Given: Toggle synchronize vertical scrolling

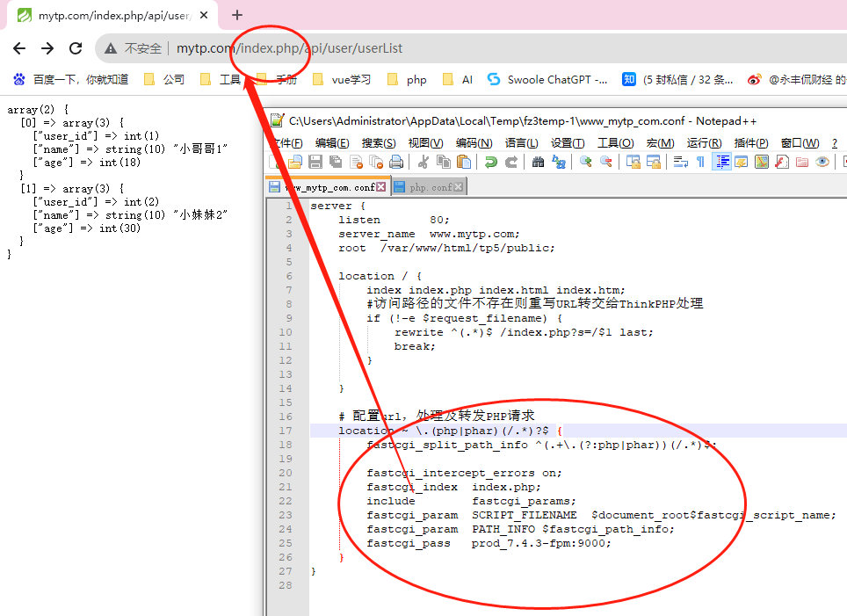Looking at the screenshot, I should point(633,162).
